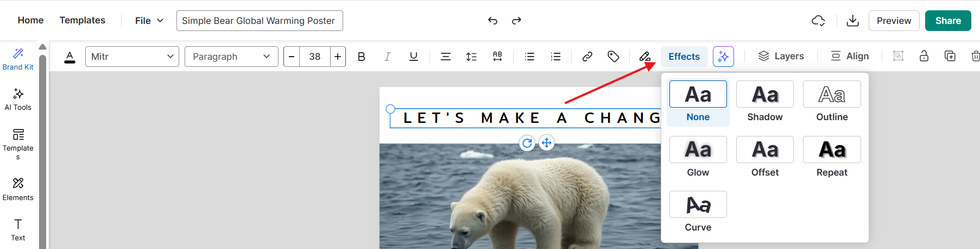The image size is (980, 249).
Task: Click the Preview button
Action: [x=894, y=21]
